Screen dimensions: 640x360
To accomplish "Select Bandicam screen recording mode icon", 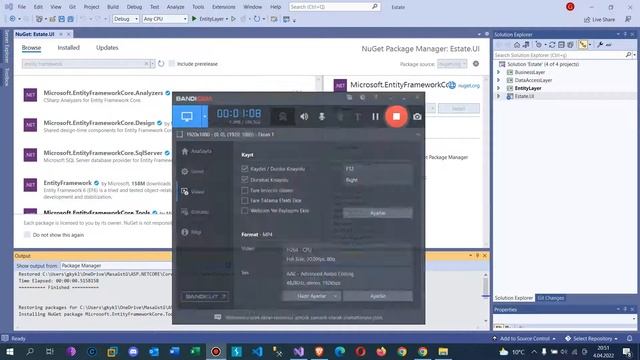I will pos(187,116).
